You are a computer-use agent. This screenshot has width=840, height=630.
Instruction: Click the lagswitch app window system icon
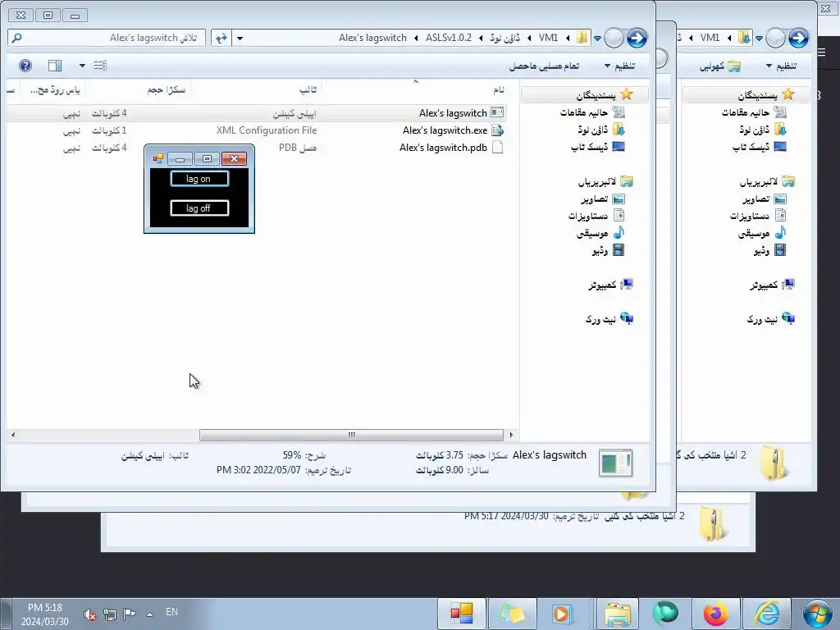coord(158,158)
